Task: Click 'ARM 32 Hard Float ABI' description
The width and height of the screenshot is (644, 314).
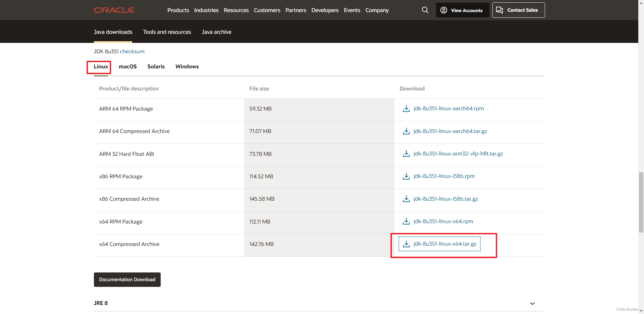Action: pos(126,154)
